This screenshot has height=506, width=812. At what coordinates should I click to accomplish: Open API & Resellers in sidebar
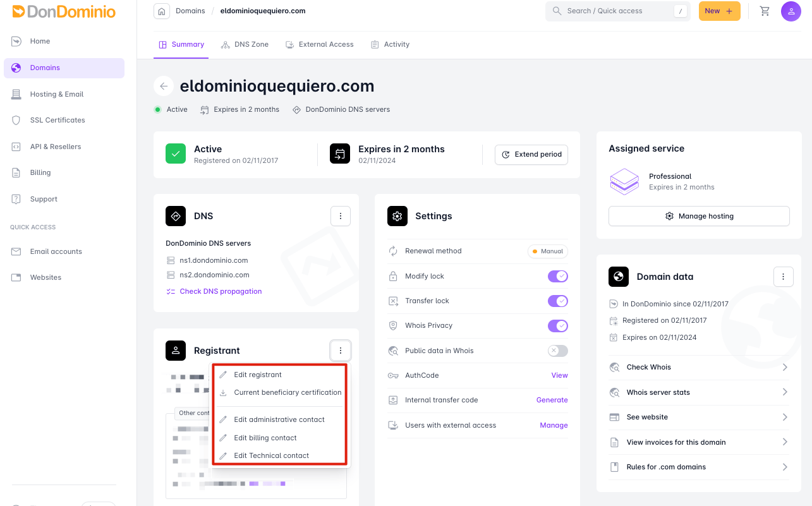64,147
